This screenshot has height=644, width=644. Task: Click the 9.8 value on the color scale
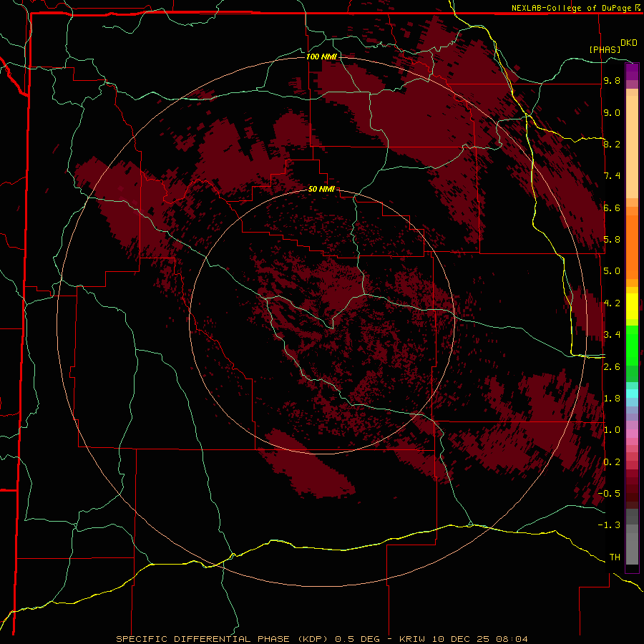coord(612,80)
